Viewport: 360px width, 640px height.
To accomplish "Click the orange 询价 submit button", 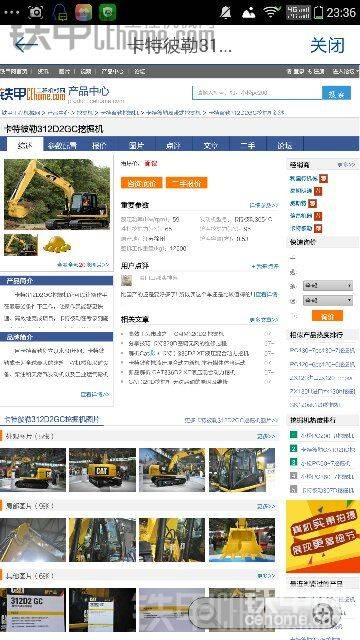I will (x=327, y=316).
